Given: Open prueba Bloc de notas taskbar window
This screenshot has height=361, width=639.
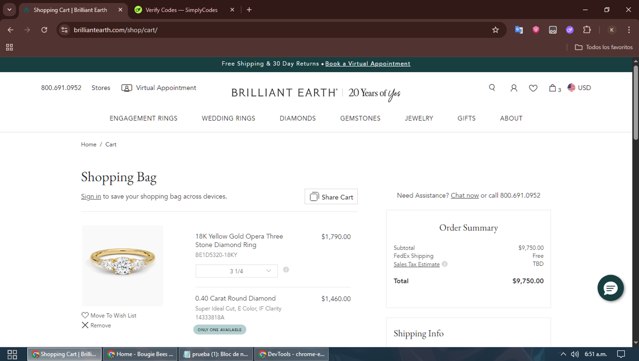Looking at the screenshot, I should point(216,354).
